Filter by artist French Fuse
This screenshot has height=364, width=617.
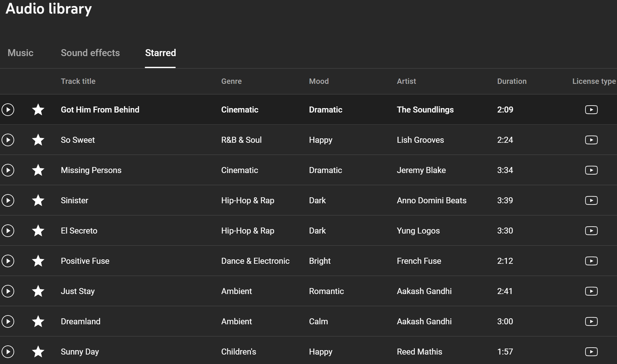coord(419,261)
